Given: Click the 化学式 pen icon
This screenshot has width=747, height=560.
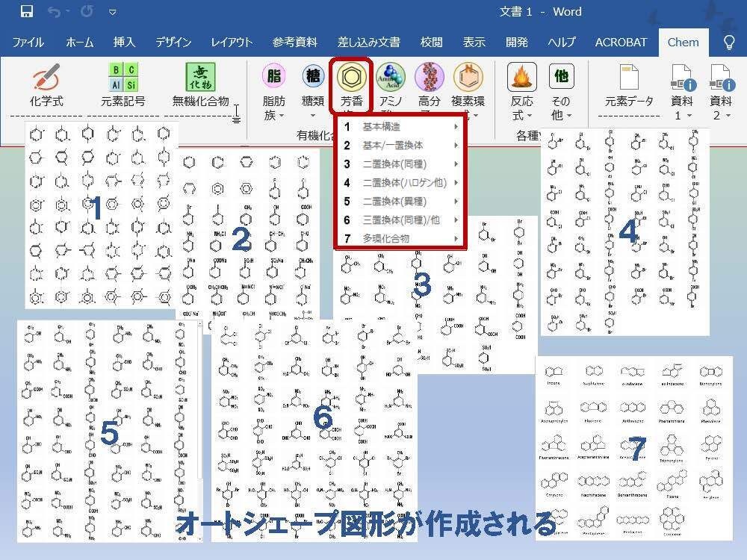Looking at the screenshot, I should [x=46, y=77].
